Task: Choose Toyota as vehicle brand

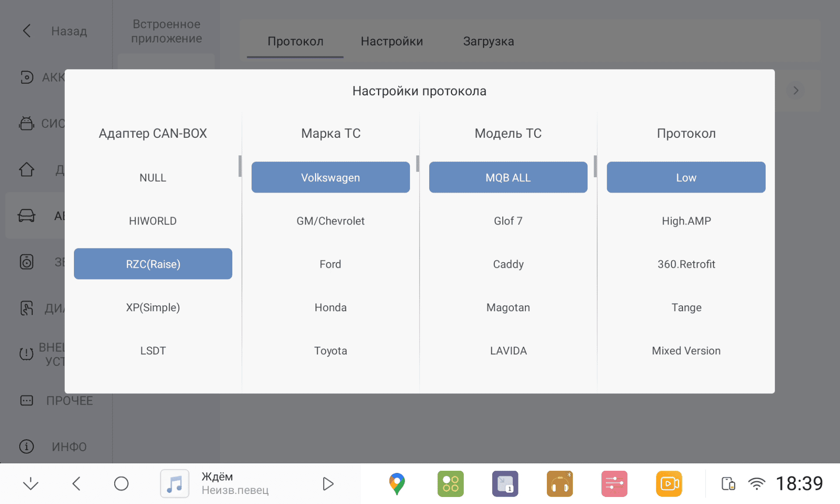Action: (x=330, y=350)
